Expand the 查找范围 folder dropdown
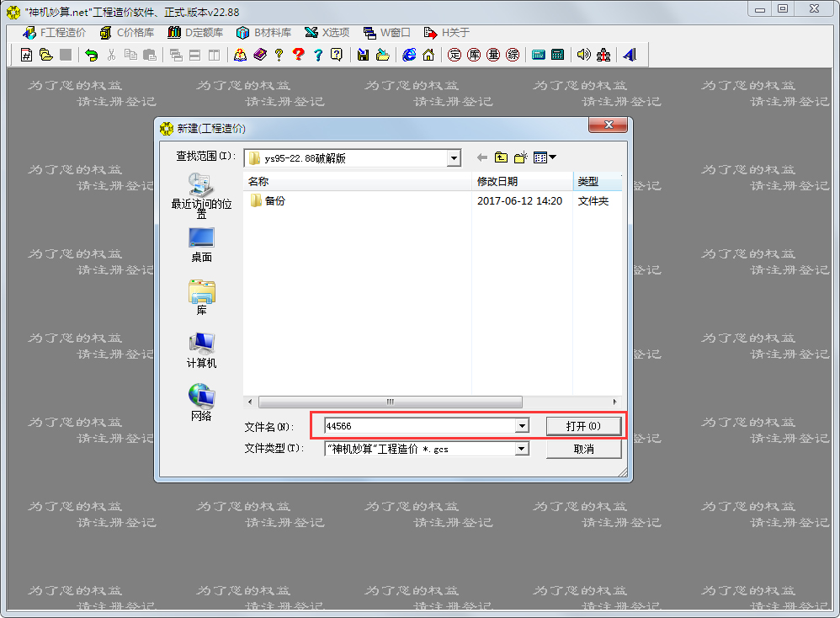 coord(454,158)
